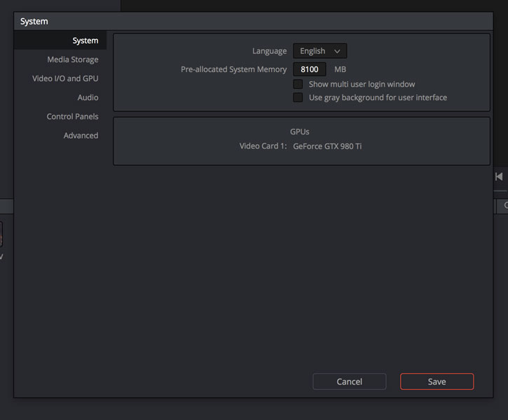
Task: Click the Cancel button
Action: [x=349, y=381]
